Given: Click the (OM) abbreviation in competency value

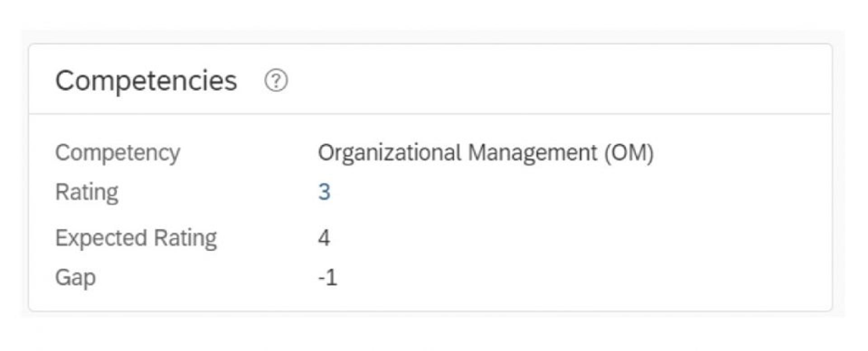Looking at the screenshot, I should click(629, 152).
